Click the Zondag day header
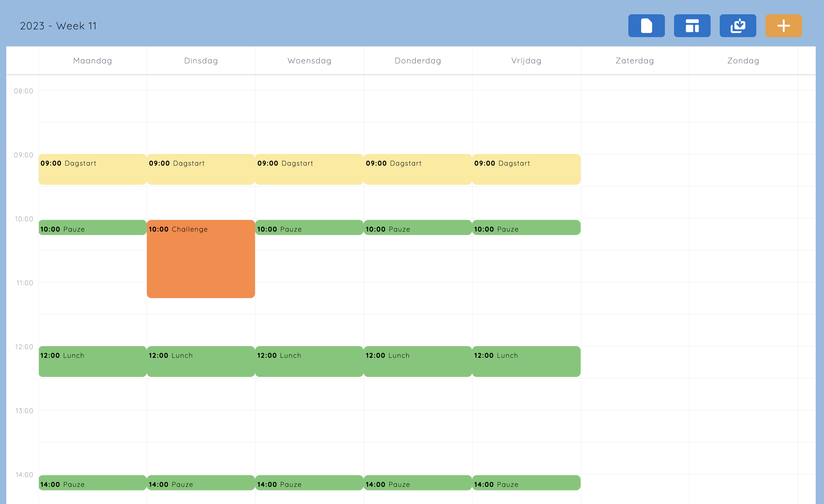This screenshot has width=824, height=504. point(743,61)
